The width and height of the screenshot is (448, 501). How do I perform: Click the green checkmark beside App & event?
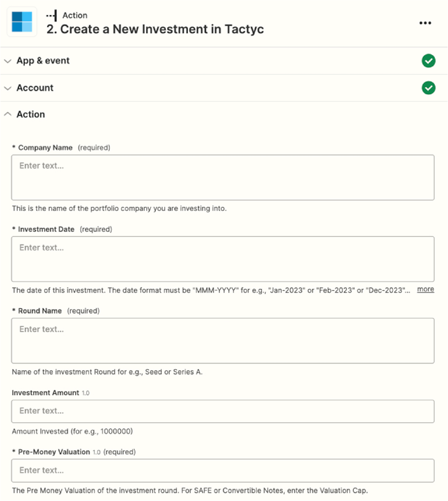(428, 61)
